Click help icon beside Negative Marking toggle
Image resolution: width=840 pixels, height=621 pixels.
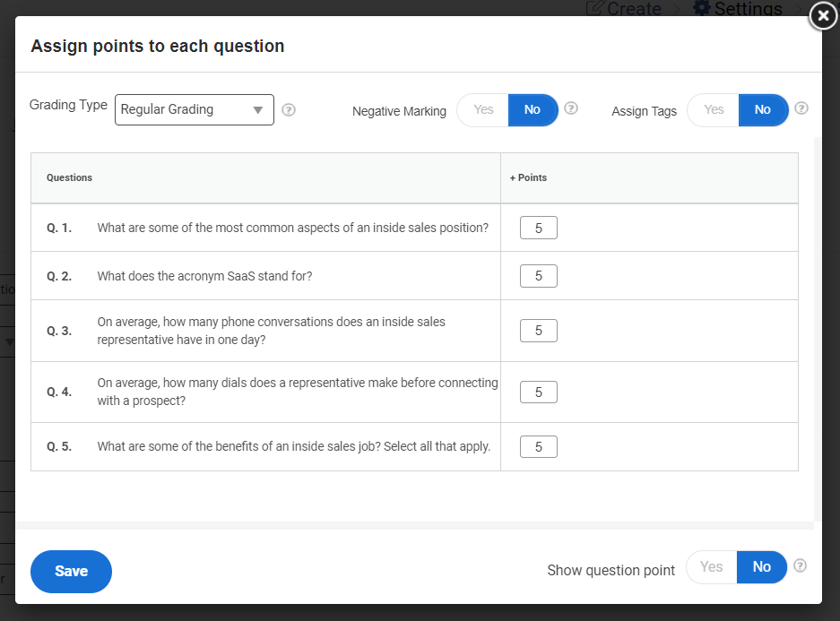coord(571,108)
